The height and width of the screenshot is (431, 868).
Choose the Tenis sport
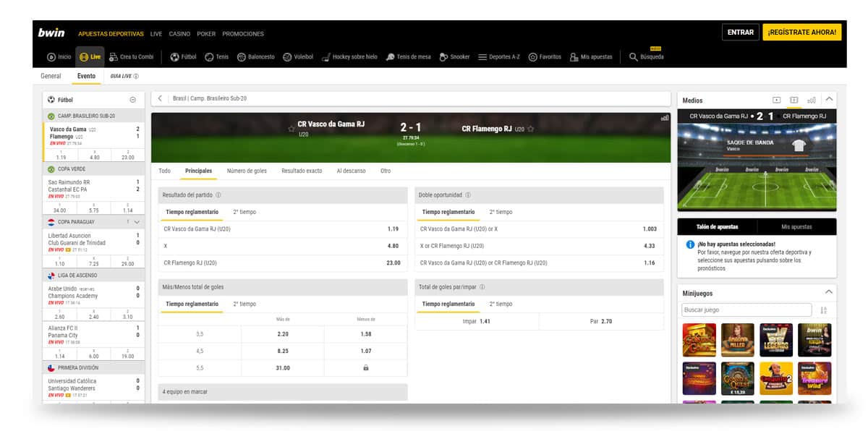pyautogui.click(x=217, y=56)
